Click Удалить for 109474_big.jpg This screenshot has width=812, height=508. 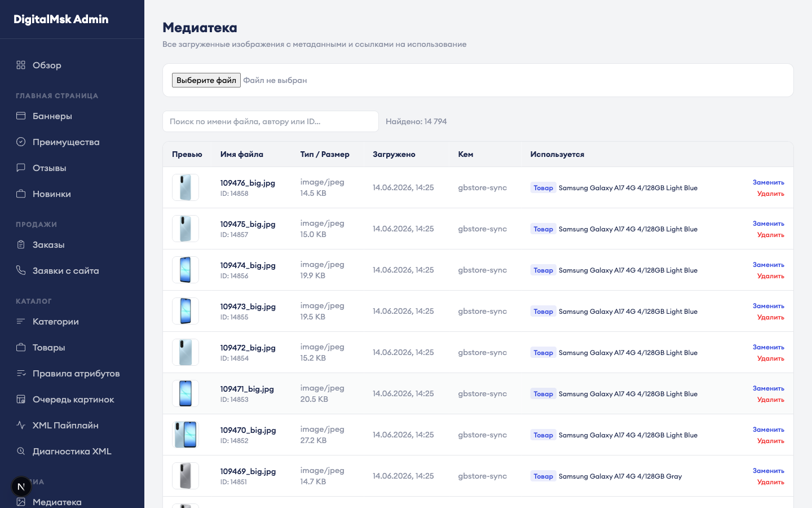[771, 276]
